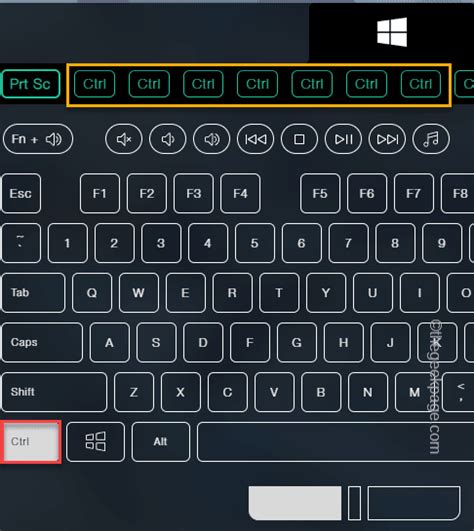Click the Fn + volume key

coord(38,139)
